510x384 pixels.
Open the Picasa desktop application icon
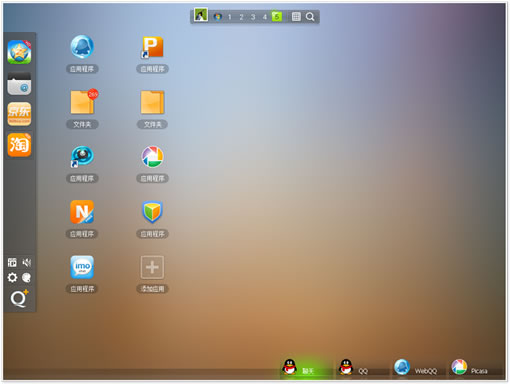(152, 157)
